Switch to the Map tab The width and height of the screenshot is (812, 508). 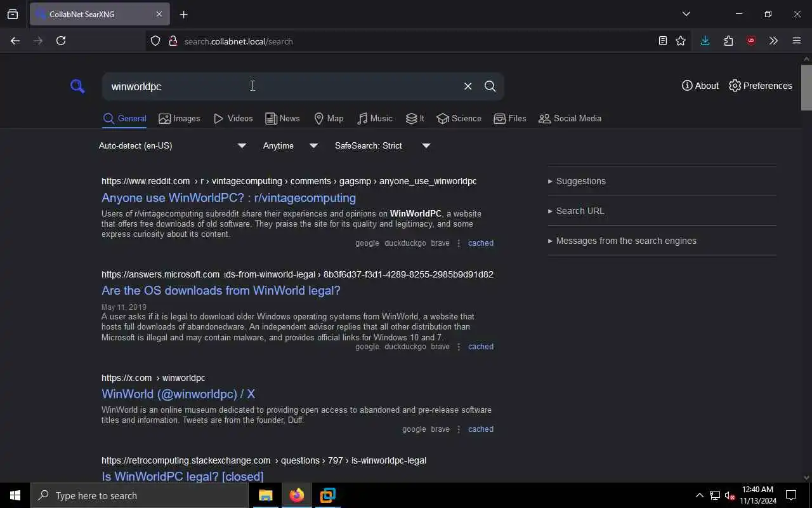click(329, 118)
